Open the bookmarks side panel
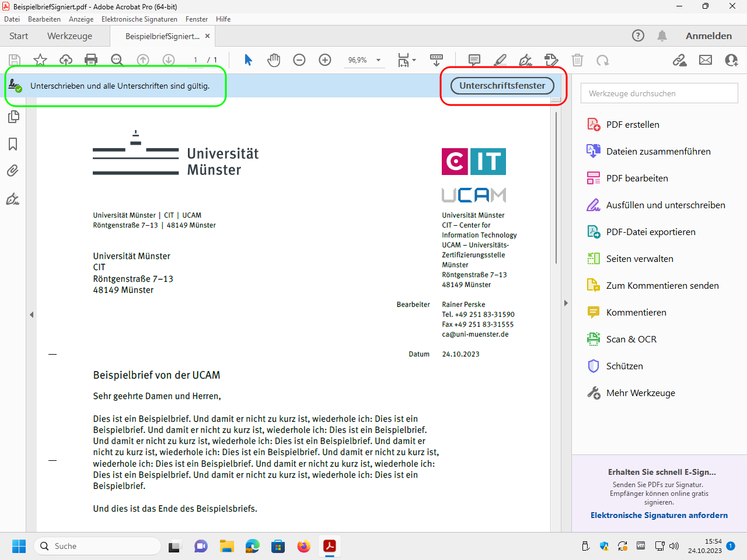This screenshot has width=747, height=560. coord(13,144)
